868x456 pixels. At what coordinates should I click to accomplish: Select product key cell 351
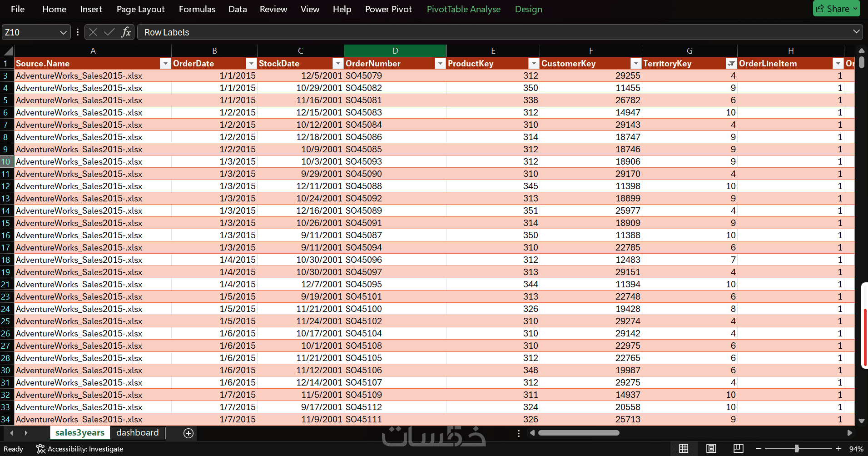493,210
